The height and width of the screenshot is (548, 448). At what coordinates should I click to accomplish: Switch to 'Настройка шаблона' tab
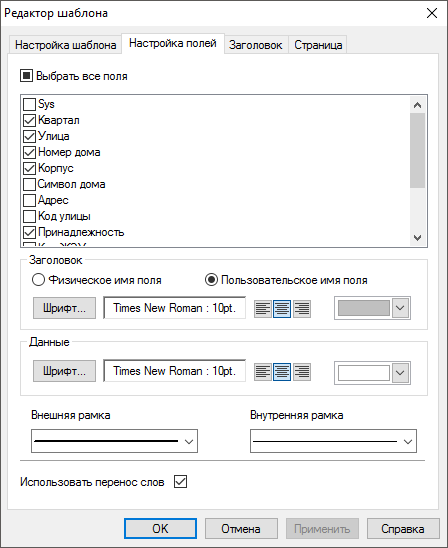coord(65,45)
